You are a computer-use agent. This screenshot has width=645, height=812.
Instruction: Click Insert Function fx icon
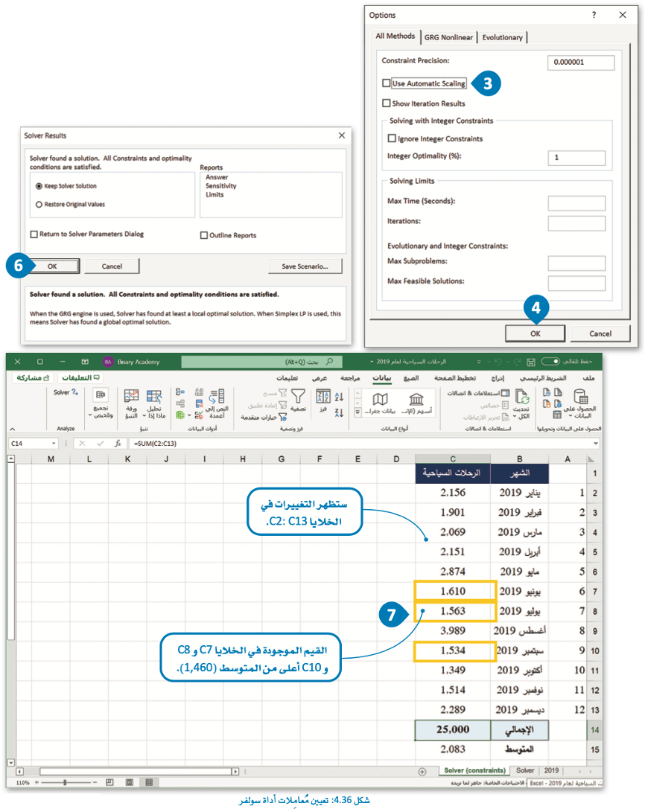[118, 444]
